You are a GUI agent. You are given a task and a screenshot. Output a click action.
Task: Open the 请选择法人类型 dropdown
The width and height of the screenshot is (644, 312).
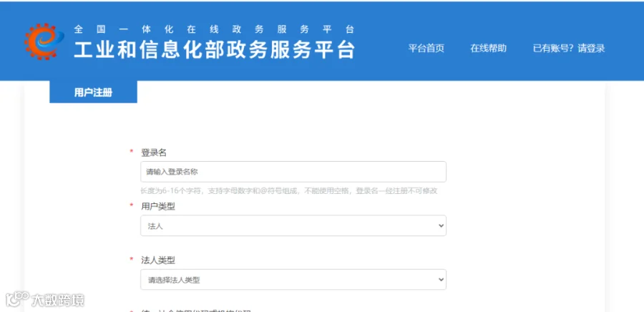click(293, 280)
